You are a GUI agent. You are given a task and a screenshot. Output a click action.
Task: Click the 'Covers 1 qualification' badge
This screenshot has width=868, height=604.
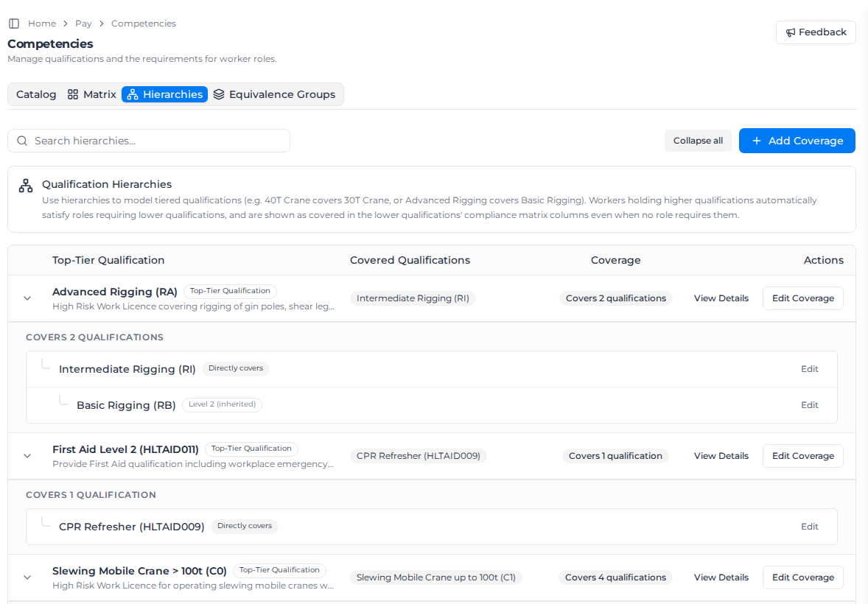point(615,456)
